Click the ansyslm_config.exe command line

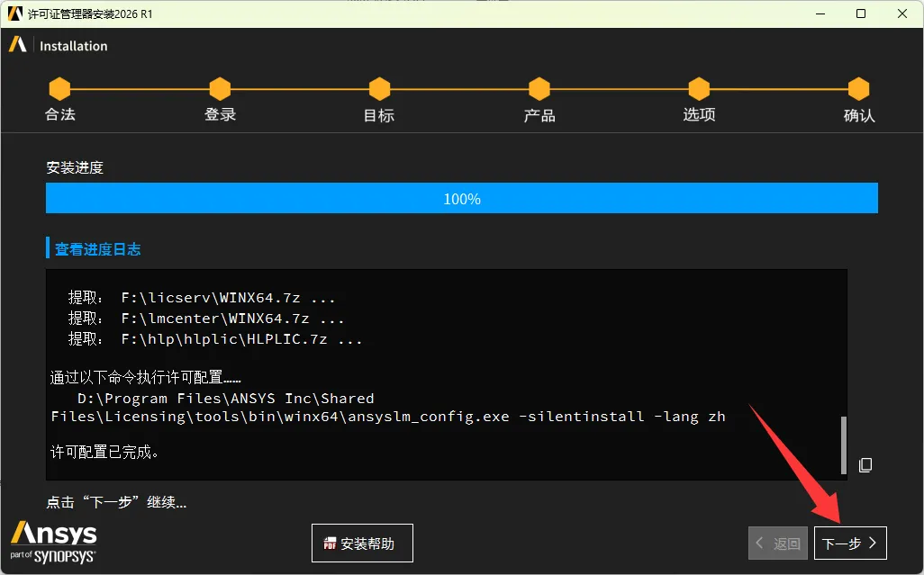click(388, 417)
